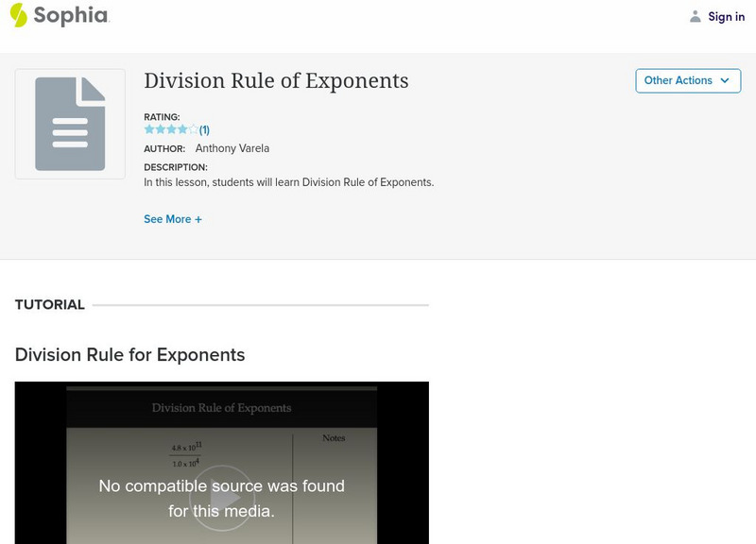Rate the lesson with the third star
756x544 pixels.
pyautogui.click(x=172, y=128)
